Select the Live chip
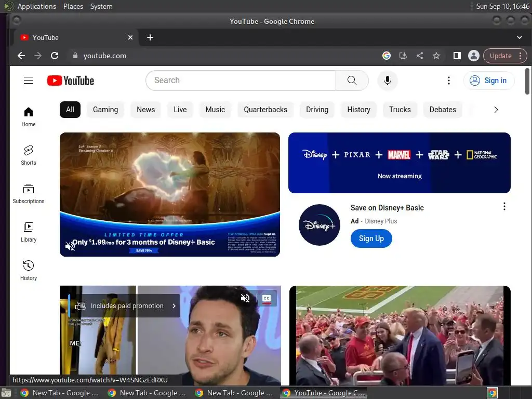 click(x=180, y=110)
